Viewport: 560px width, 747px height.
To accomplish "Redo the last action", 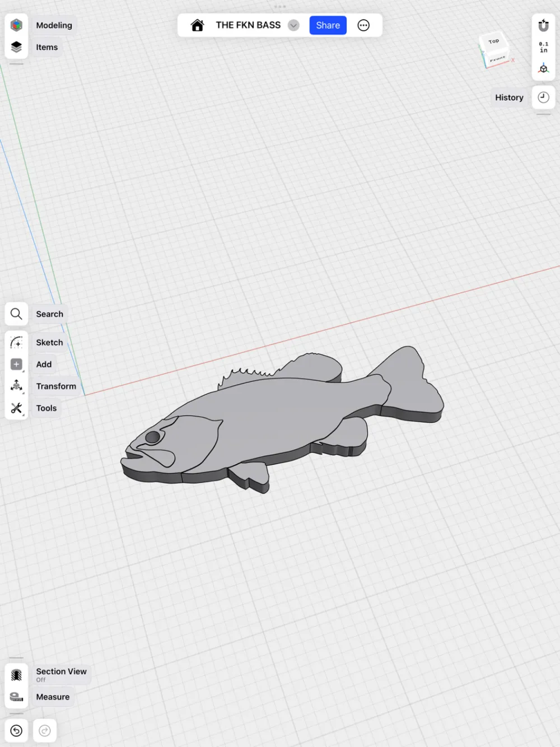I will pos(45,731).
